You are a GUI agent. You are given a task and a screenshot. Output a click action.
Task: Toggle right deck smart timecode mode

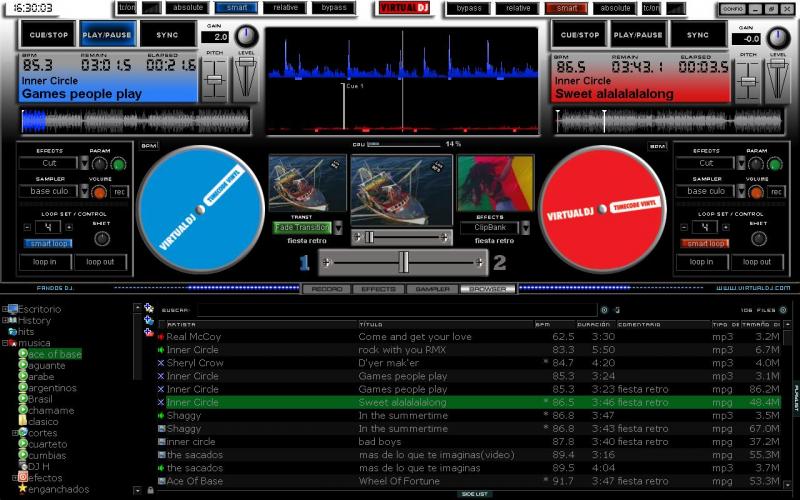pyautogui.click(x=566, y=8)
